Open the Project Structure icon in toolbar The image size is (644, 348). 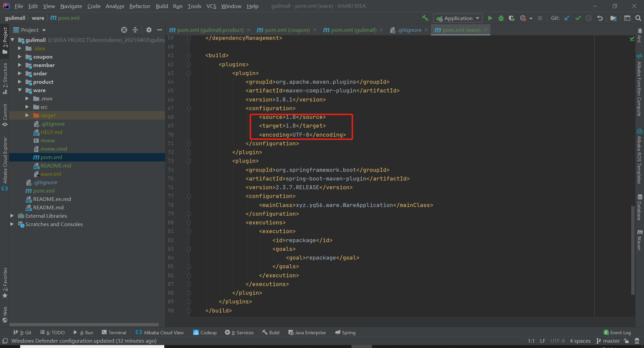613,18
